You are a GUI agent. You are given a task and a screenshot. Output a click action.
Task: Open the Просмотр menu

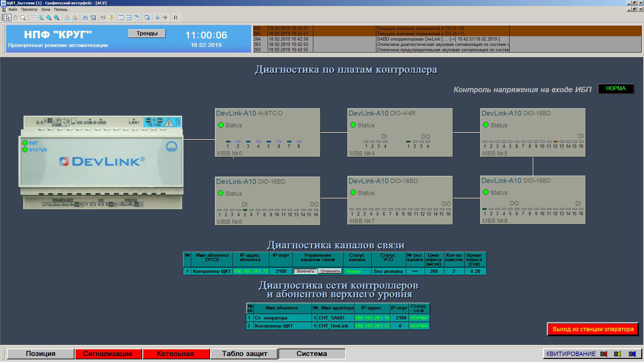pyautogui.click(x=29, y=9)
